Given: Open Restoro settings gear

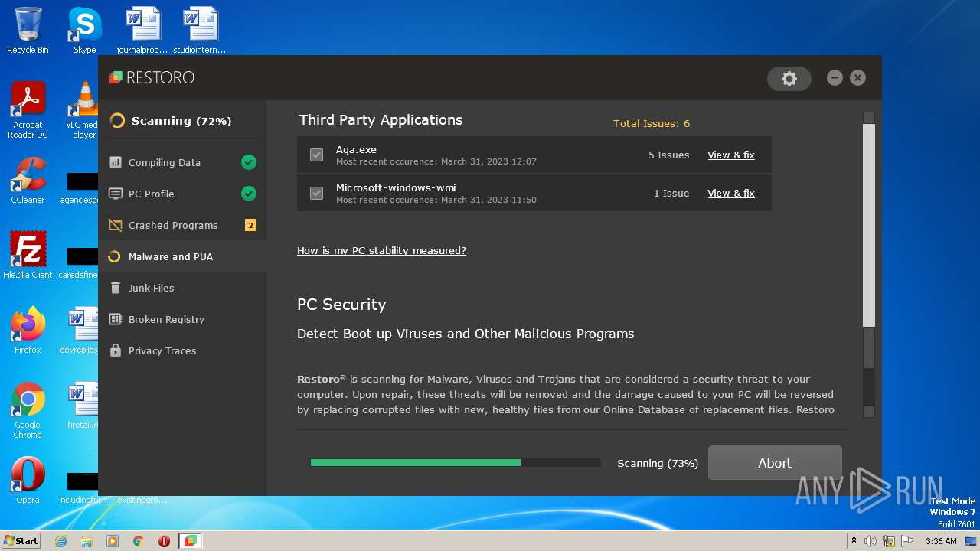Looking at the screenshot, I should click(x=789, y=78).
